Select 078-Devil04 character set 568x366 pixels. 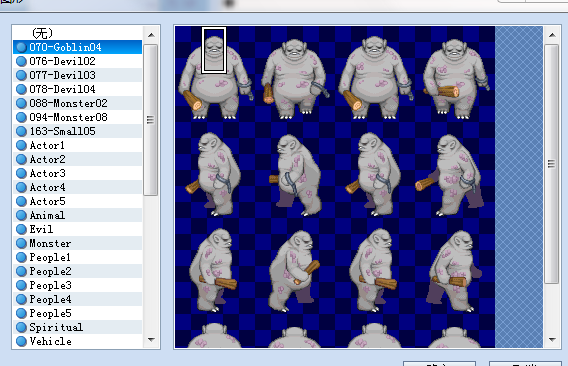78,89
